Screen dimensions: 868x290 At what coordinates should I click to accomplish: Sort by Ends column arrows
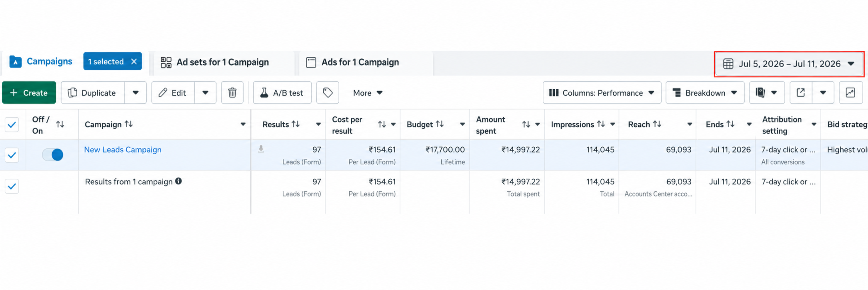(x=730, y=124)
